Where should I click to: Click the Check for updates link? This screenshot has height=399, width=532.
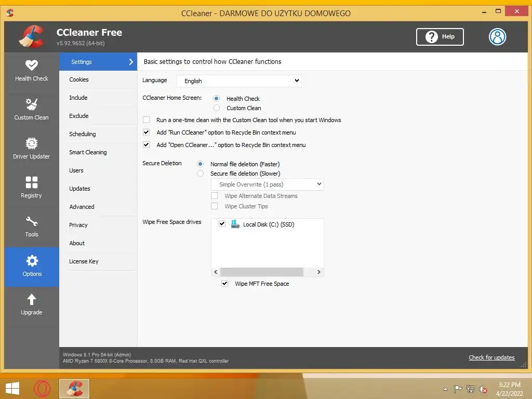491,357
